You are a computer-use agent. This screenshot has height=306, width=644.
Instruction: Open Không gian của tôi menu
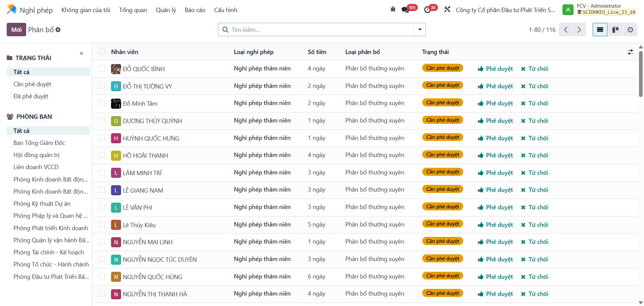86,10
